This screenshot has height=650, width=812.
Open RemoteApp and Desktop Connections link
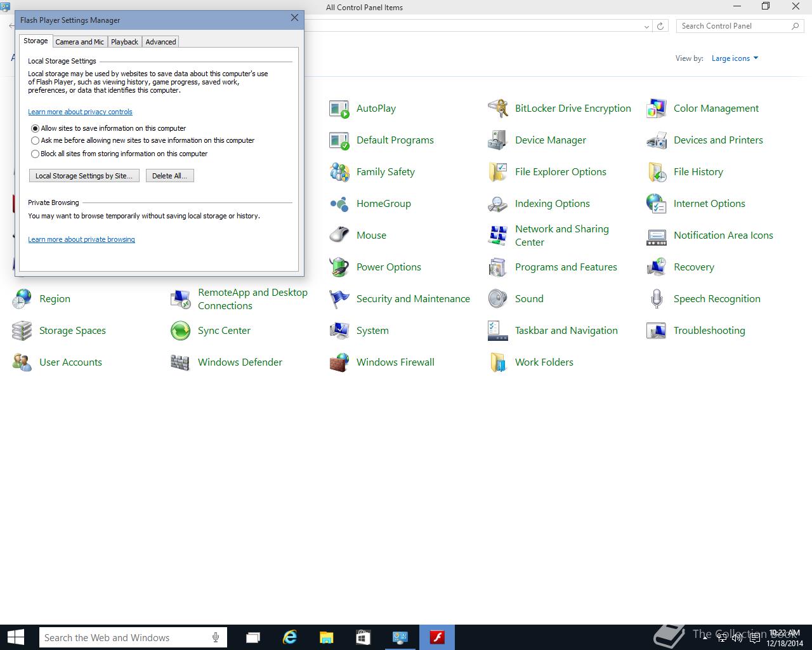(252, 299)
